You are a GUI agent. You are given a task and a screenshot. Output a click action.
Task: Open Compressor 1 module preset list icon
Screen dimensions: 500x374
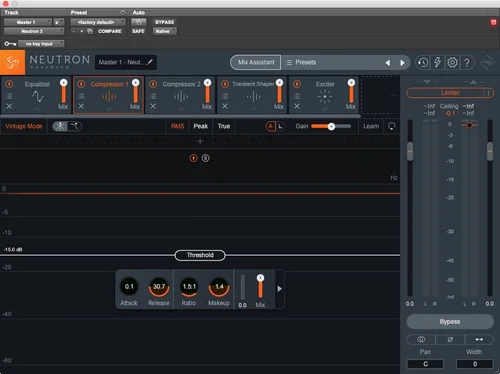click(81, 96)
